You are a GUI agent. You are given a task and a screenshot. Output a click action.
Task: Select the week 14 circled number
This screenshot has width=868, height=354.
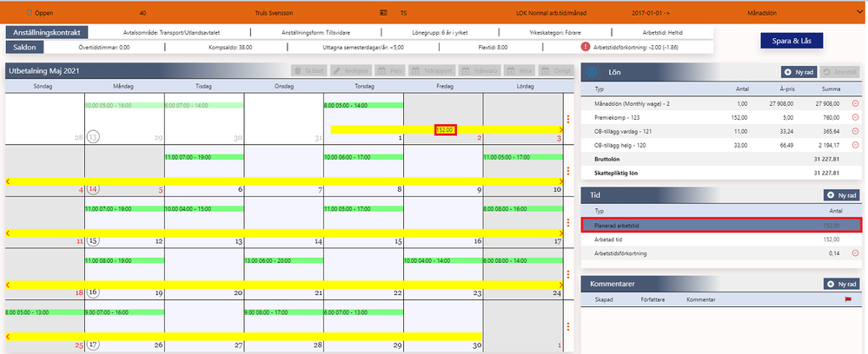[x=93, y=189]
